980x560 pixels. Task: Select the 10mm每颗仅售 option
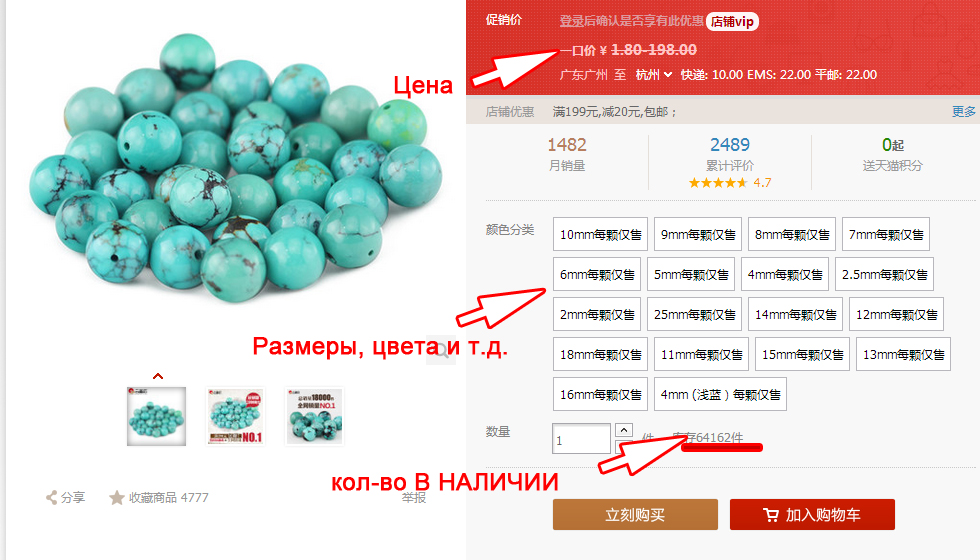pos(601,234)
